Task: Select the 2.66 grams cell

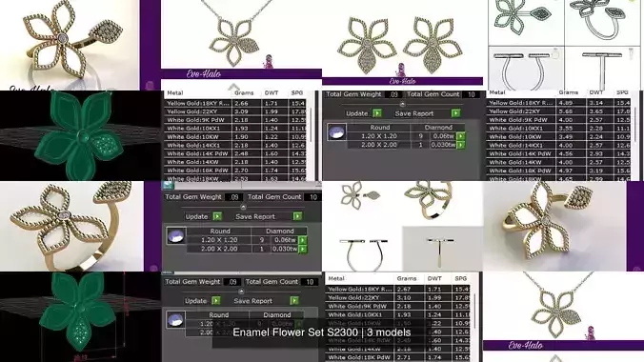Action: pos(247,103)
